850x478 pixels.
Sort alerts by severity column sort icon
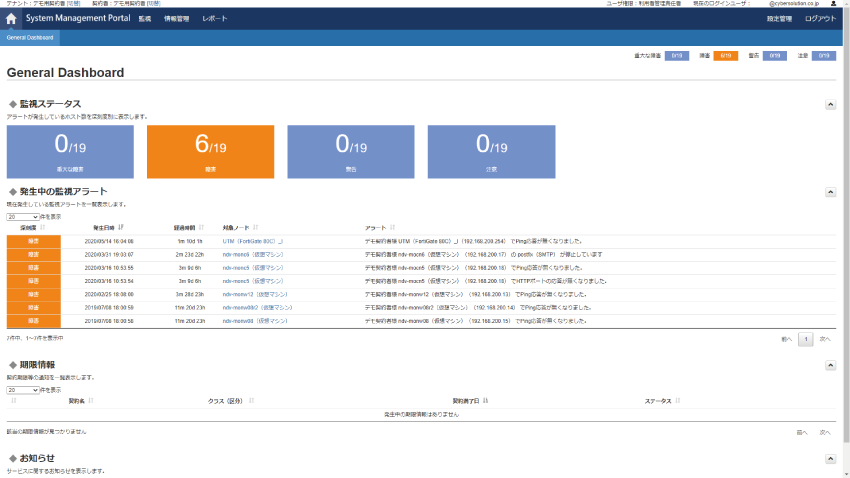[x=43, y=228]
